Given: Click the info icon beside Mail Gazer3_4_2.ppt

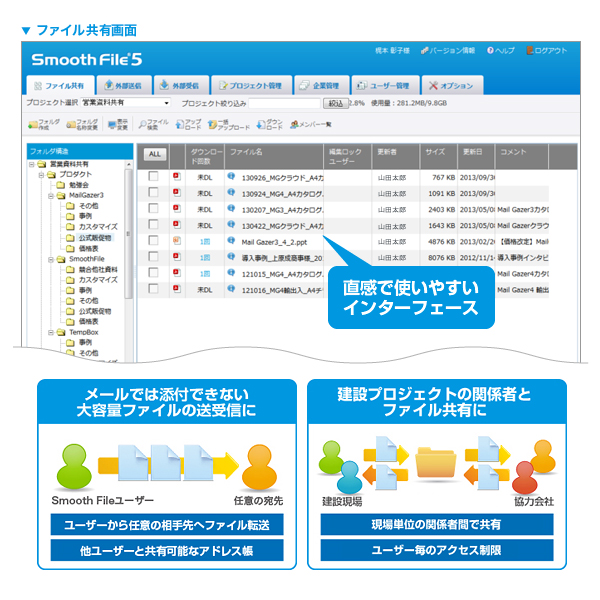Looking at the screenshot, I should point(231,240).
